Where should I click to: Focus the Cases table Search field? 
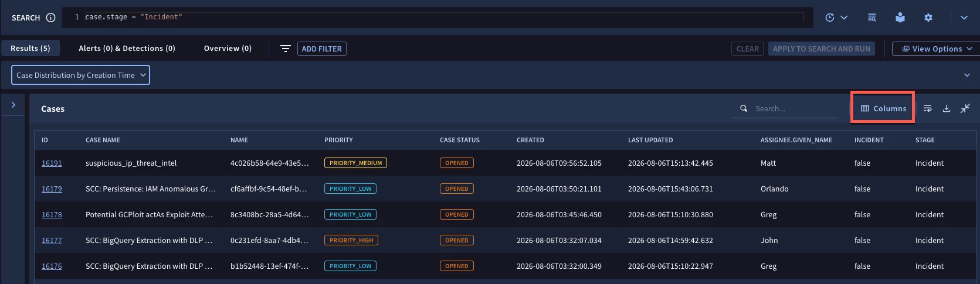pyautogui.click(x=785, y=108)
